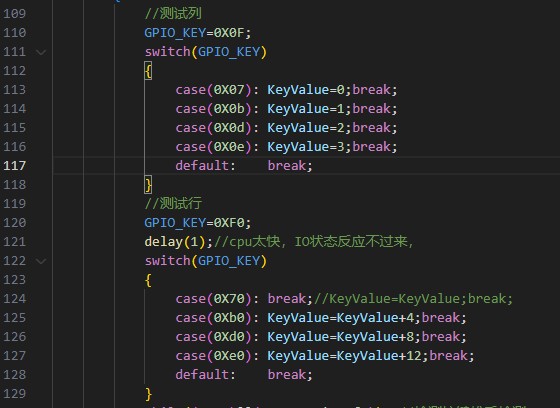The image size is (560, 408).
Task: Place cursor on comment //测试列
Action: tap(173, 14)
